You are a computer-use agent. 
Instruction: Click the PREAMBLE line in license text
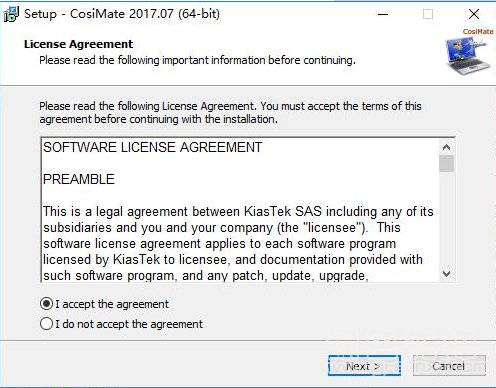pyautogui.click(x=79, y=179)
